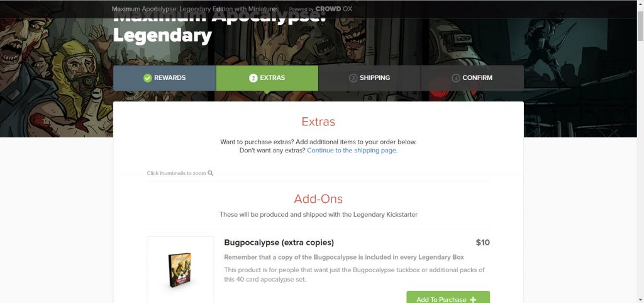Click the step 2 circle icon
The height and width of the screenshot is (303, 644).
pos(253,78)
